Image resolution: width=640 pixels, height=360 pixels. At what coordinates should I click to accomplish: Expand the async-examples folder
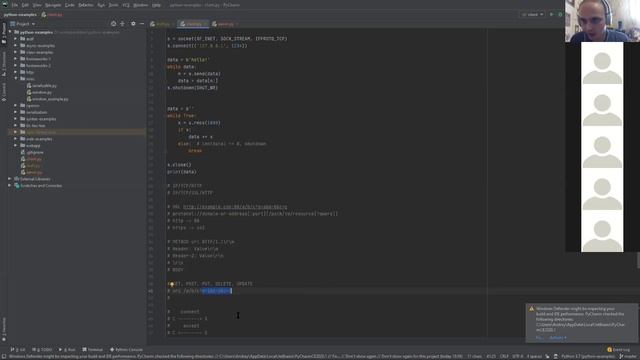(16, 45)
